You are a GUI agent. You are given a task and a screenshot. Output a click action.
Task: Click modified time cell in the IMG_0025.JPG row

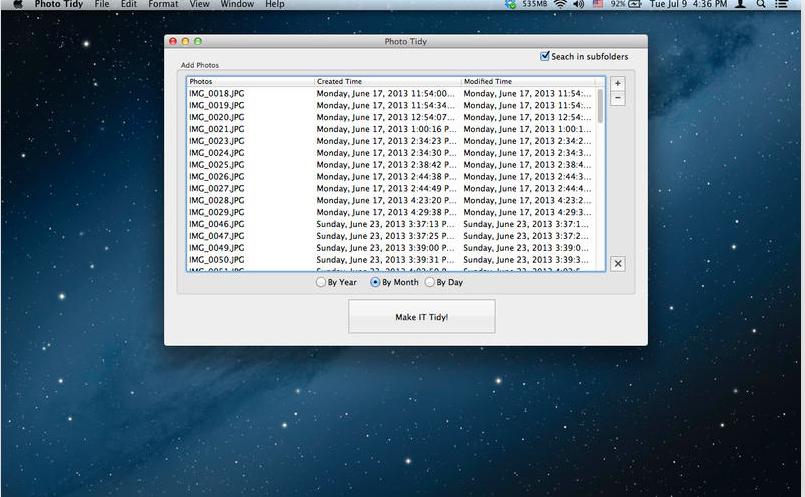[x=527, y=164]
